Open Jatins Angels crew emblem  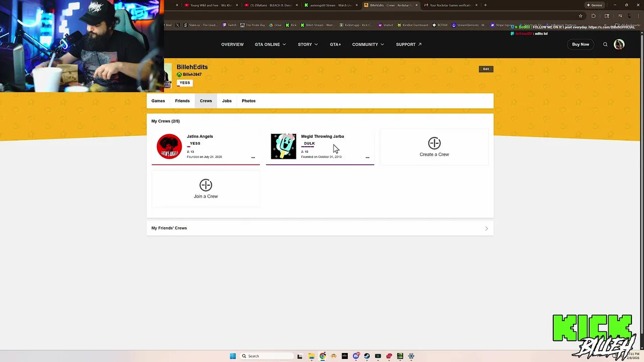169,146
